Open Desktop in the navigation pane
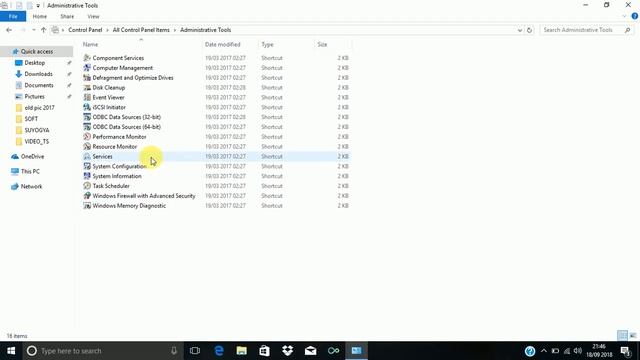This screenshot has width=640, height=360. 35,63
